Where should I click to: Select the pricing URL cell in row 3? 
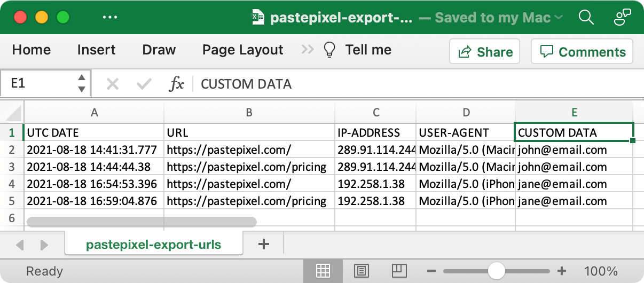coord(249,167)
